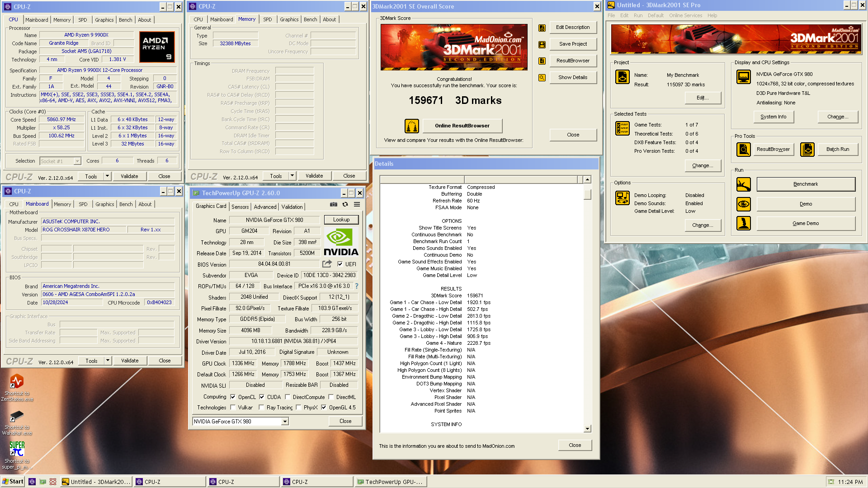Click the Details scrollbar up arrow
The height and width of the screenshot is (488, 868).
[587, 179]
